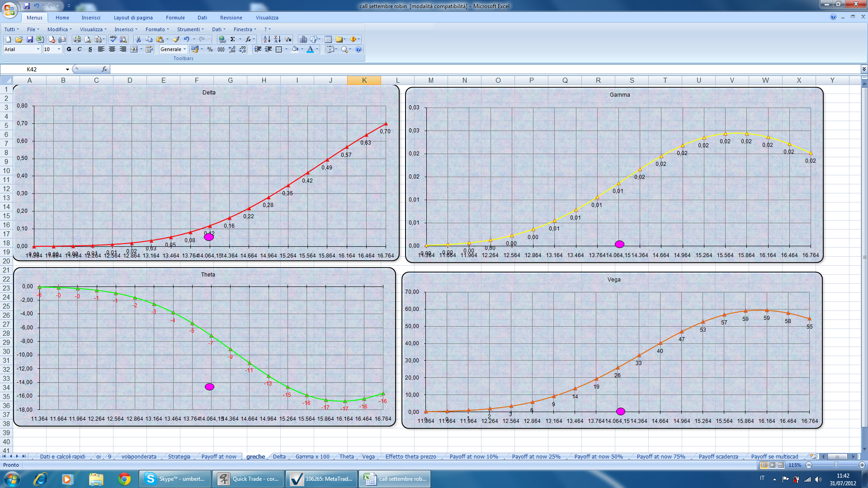Run the spelling check (ABC) icon
This screenshot has width=868, height=488.
tap(113, 39)
